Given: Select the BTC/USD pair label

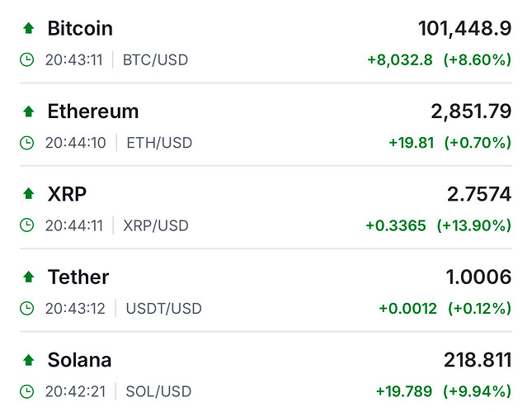Looking at the screenshot, I should (x=155, y=59).
